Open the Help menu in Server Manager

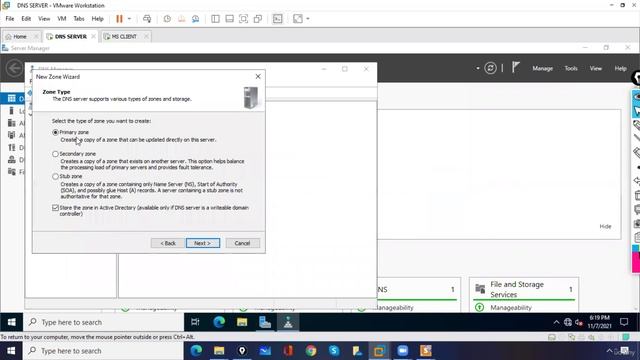tap(620, 69)
